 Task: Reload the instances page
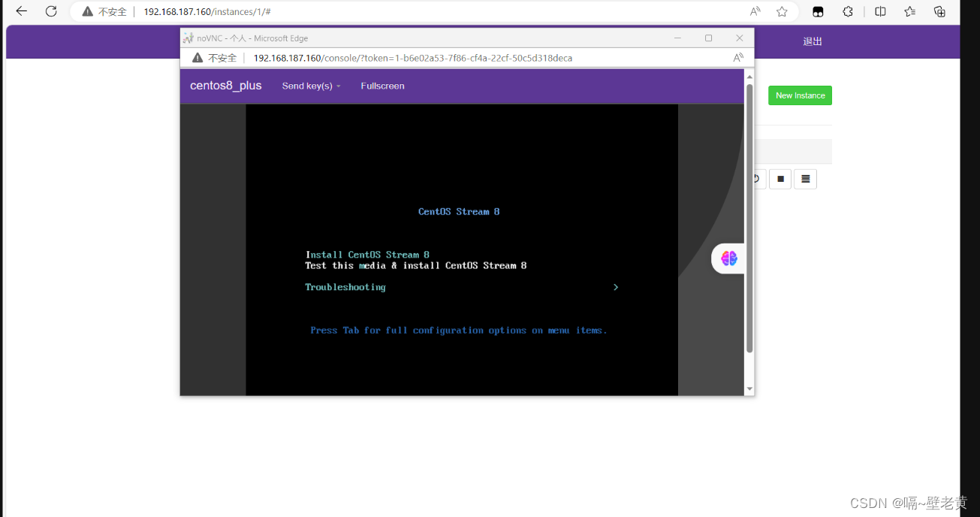tap(51, 11)
